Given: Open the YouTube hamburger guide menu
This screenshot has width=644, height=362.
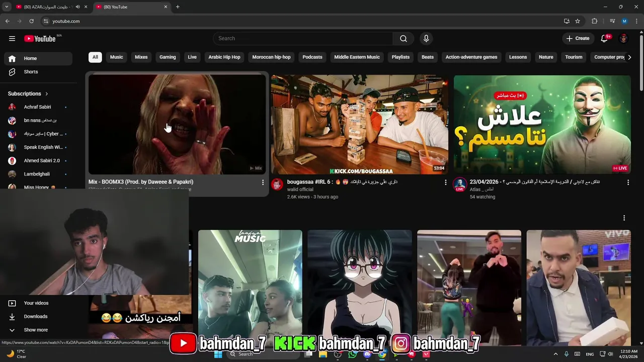Looking at the screenshot, I should point(12,39).
